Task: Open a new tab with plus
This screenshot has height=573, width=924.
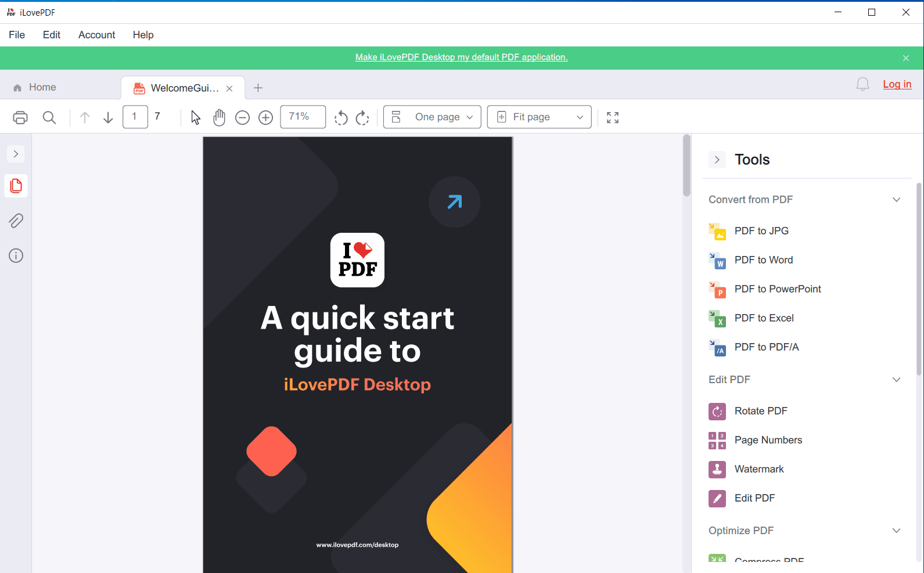Action: click(258, 88)
